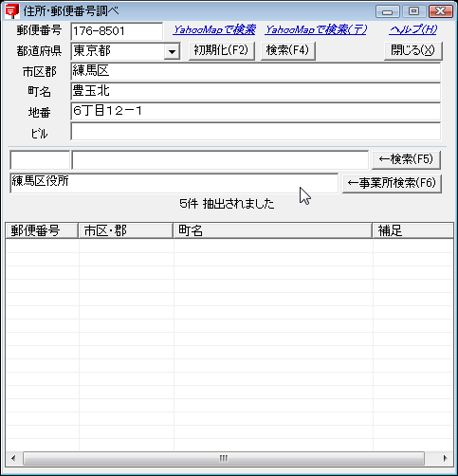The image size is (458, 476).
Task: Focus the 郵便番号 field containing 176-8501
Action: click(117, 31)
